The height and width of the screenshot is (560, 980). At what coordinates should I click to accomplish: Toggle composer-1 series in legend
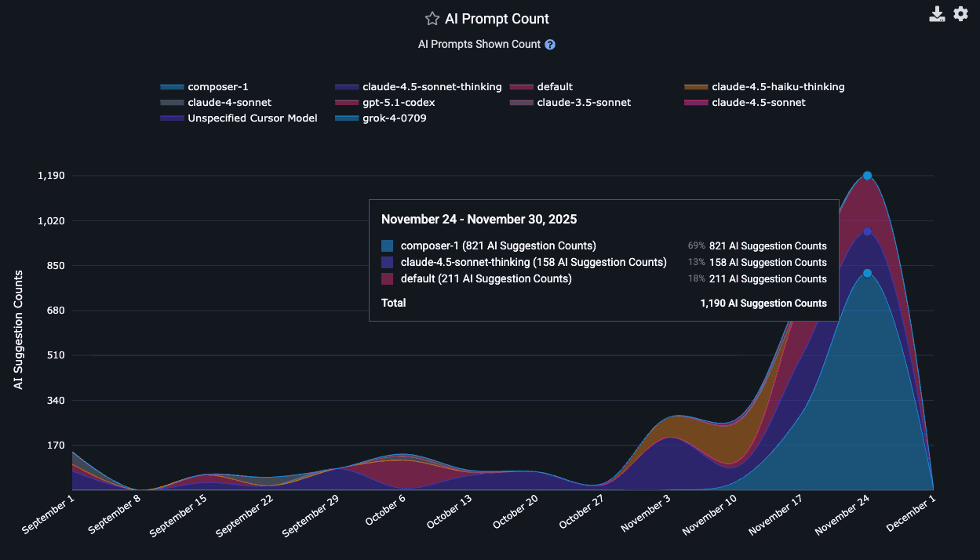point(217,87)
